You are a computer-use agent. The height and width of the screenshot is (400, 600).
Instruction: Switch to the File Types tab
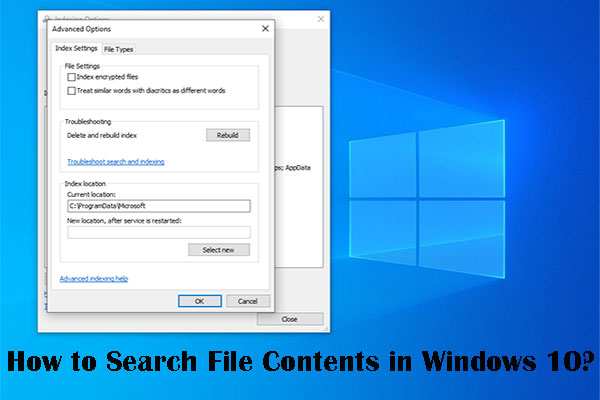point(119,49)
